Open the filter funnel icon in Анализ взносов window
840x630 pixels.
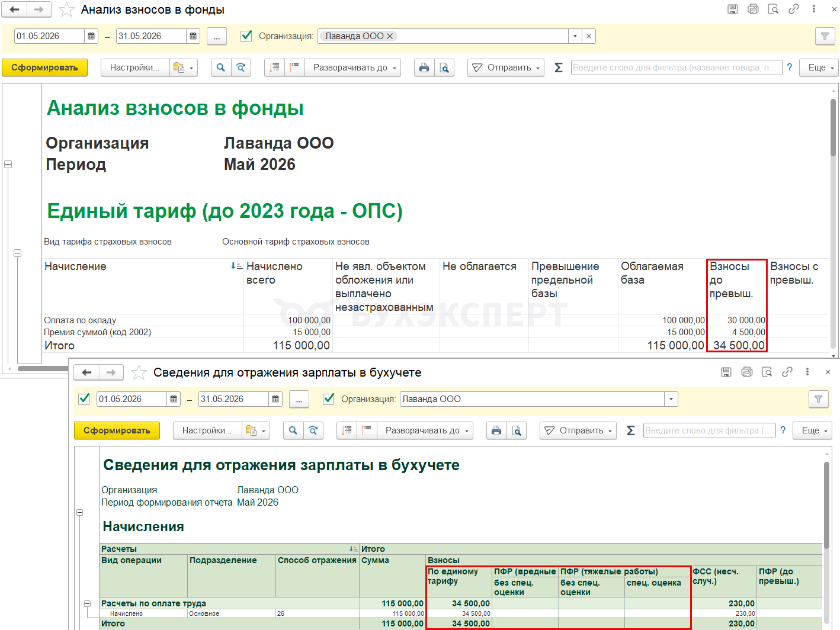[x=825, y=36]
